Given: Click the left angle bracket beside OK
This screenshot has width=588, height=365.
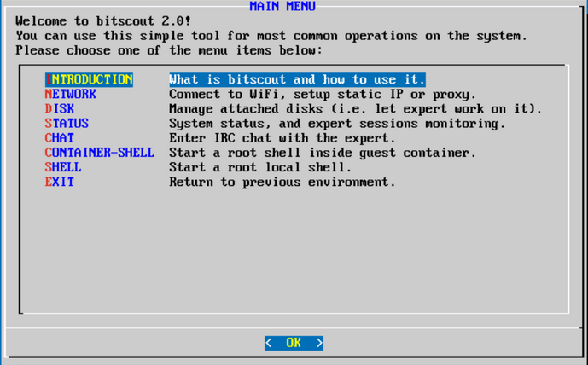Looking at the screenshot, I should 270,343.
